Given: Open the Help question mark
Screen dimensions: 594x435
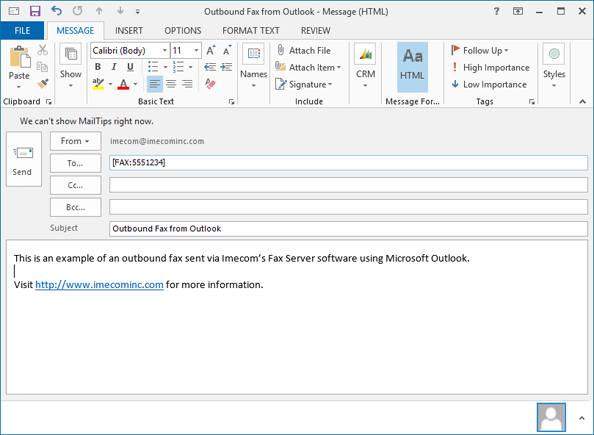Looking at the screenshot, I should tap(496, 11).
